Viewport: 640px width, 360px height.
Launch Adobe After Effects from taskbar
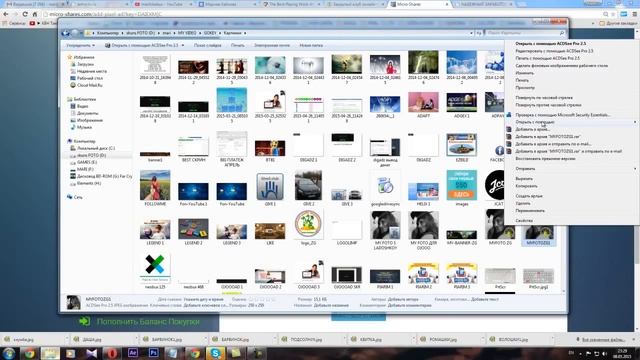133,353
